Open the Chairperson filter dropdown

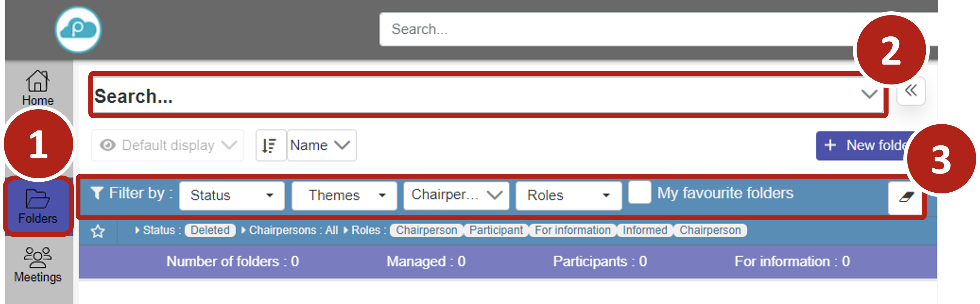456,195
